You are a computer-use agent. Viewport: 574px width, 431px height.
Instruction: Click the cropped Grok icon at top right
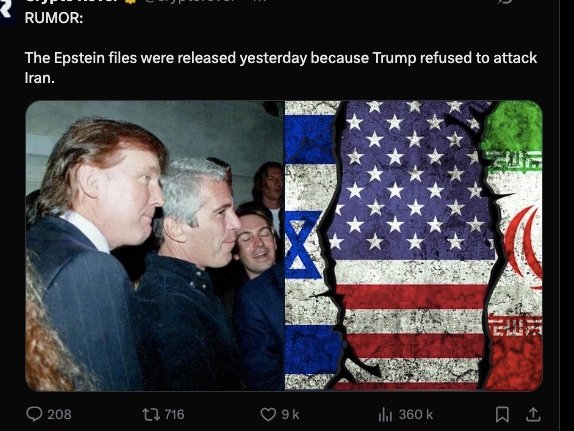(506, 2)
